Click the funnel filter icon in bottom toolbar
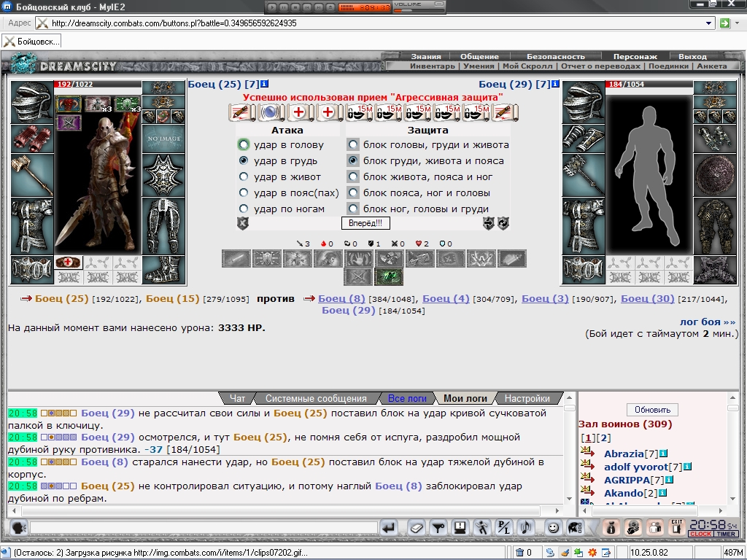This screenshot has width=747, height=560. pyautogui.click(x=438, y=528)
